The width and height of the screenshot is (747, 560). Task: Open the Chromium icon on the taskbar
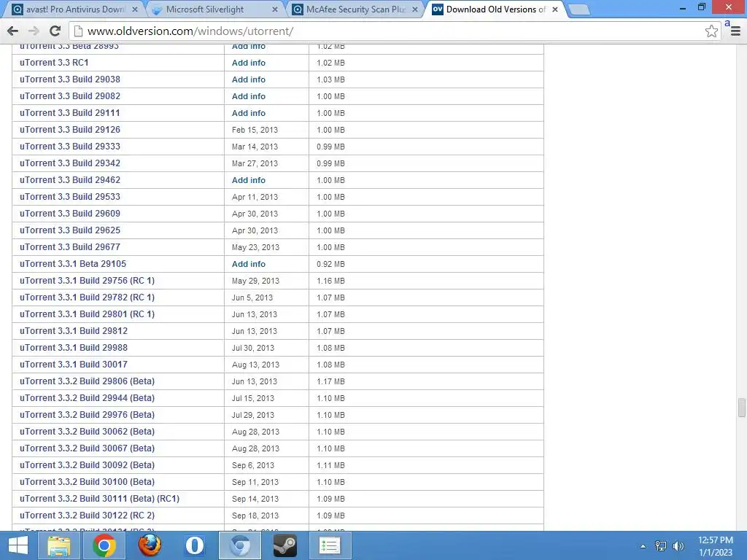tap(239, 545)
